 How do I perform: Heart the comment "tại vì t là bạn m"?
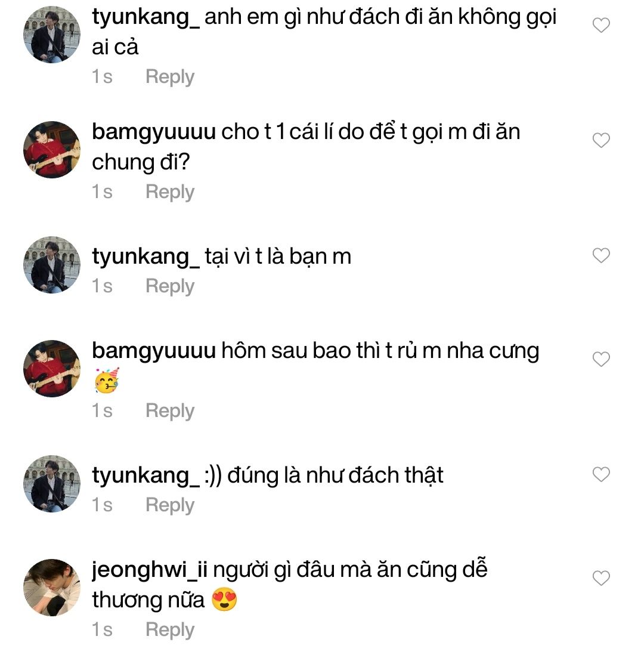(601, 256)
